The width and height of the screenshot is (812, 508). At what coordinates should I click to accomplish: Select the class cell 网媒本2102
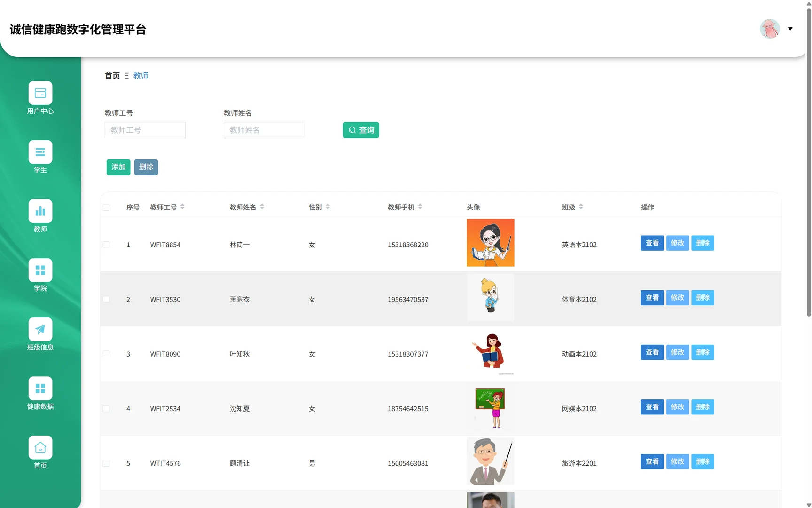[579, 409]
